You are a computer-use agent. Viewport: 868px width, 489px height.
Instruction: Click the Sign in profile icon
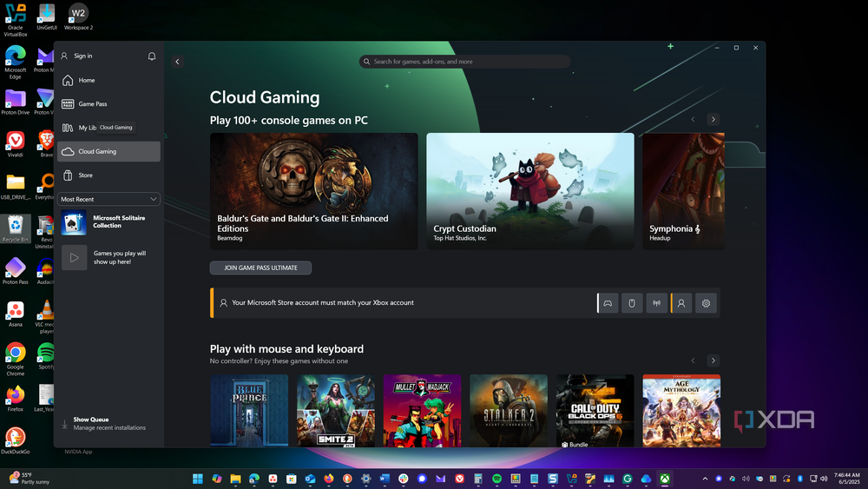64,56
